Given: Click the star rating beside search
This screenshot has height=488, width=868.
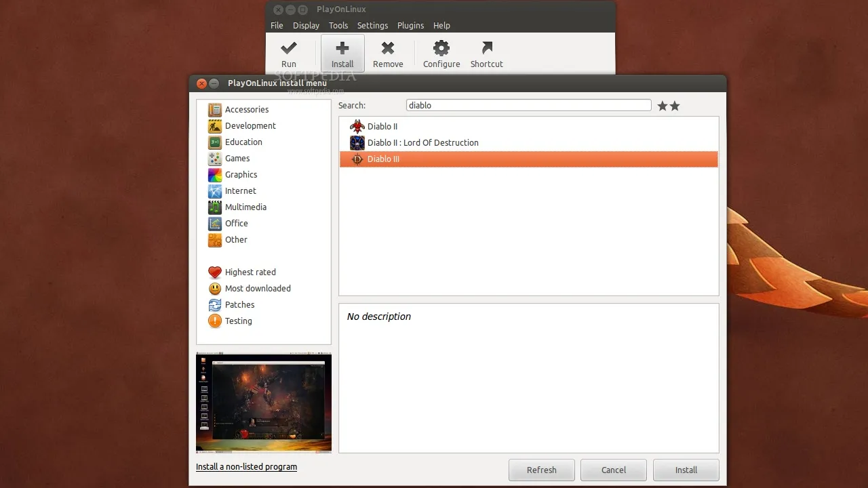Looking at the screenshot, I should click(x=668, y=106).
